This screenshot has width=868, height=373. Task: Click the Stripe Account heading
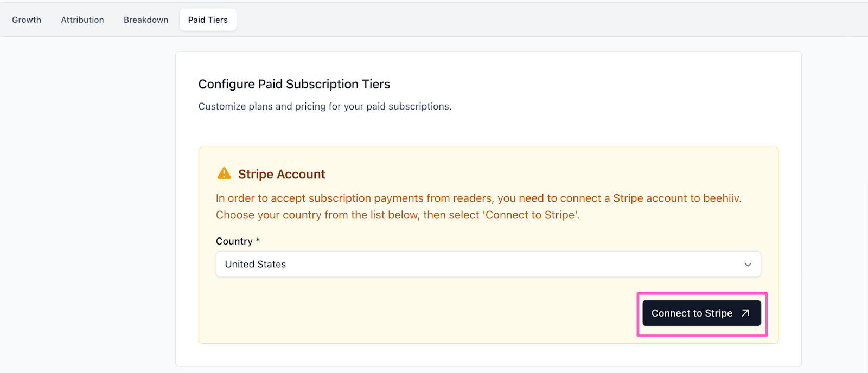282,174
